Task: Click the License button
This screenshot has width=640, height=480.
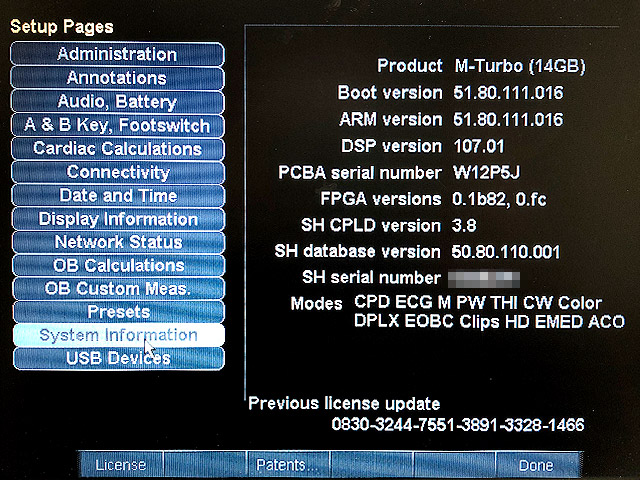Action: (121, 464)
